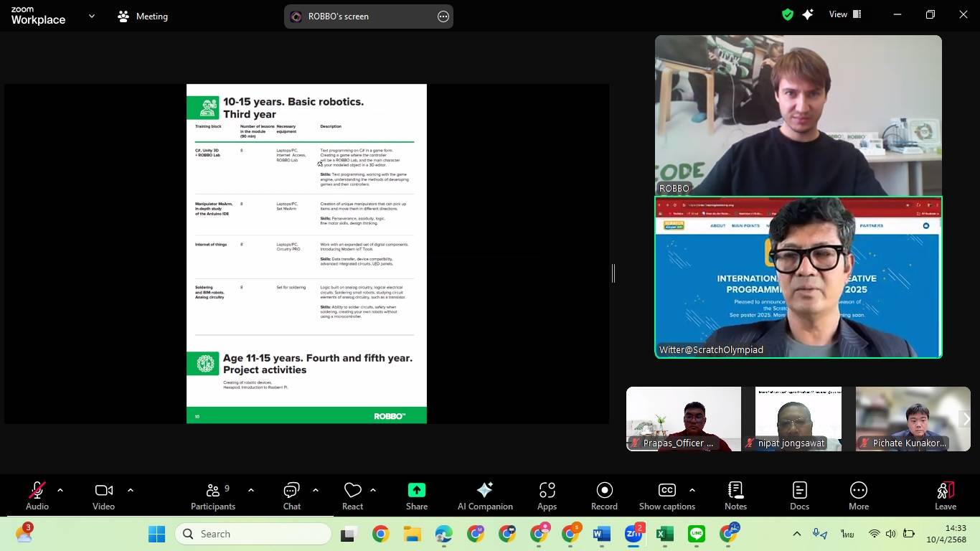Unmute the Audio microphone

tap(37, 496)
